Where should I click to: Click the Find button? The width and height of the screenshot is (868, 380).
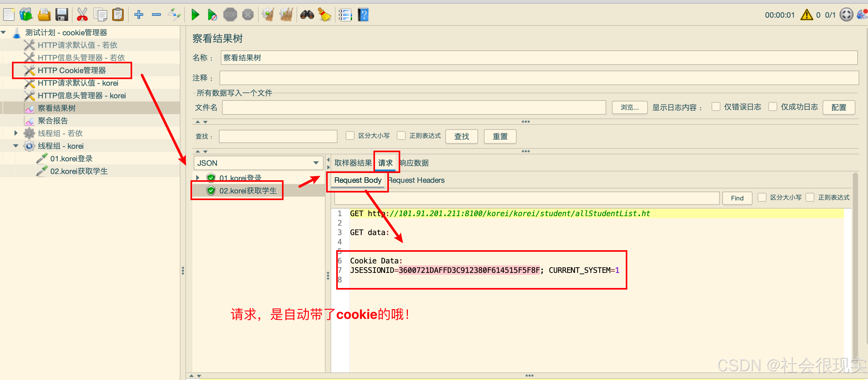click(737, 198)
